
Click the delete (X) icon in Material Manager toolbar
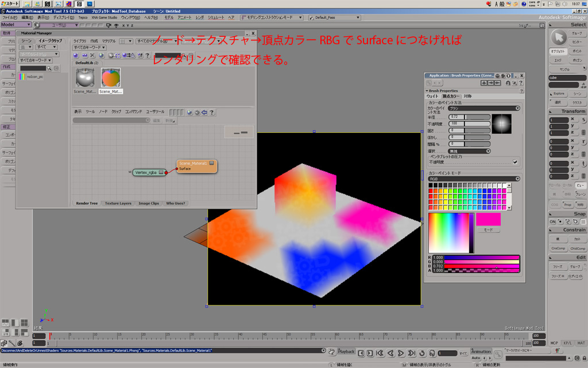pos(92,55)
